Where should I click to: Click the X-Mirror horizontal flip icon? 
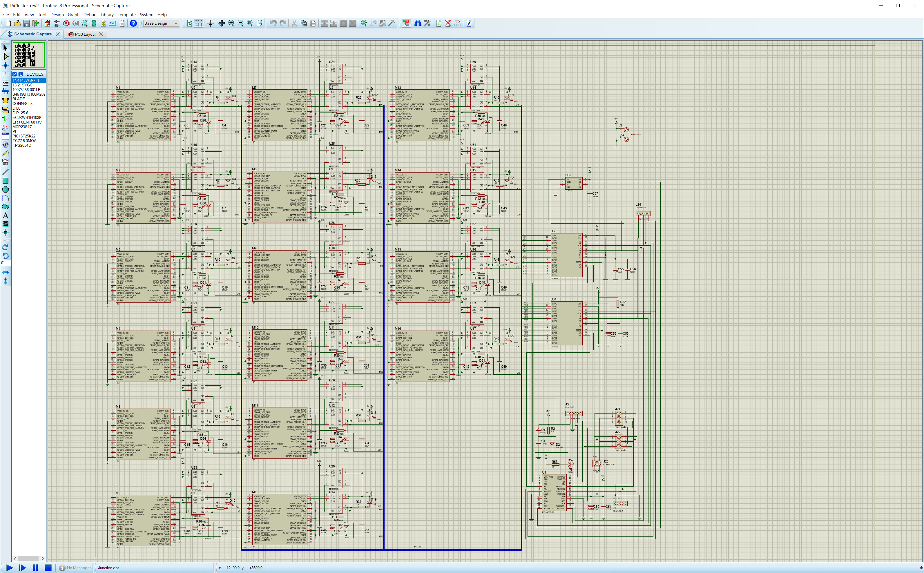(5, 272)
